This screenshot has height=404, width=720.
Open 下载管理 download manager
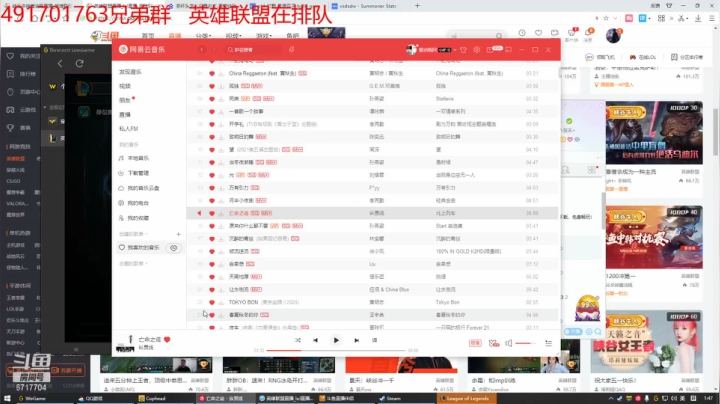tap(138, 173)
